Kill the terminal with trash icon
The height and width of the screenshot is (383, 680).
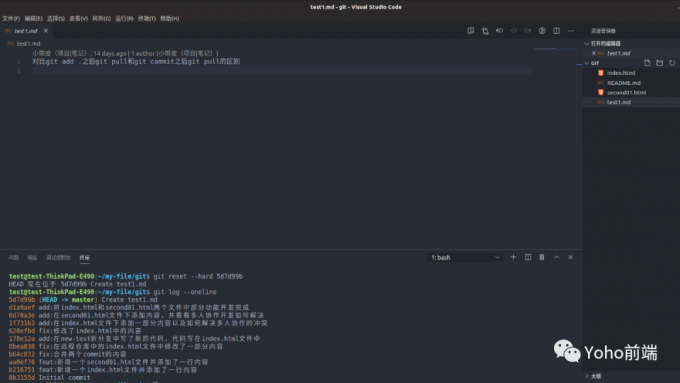tap(542, 257)
